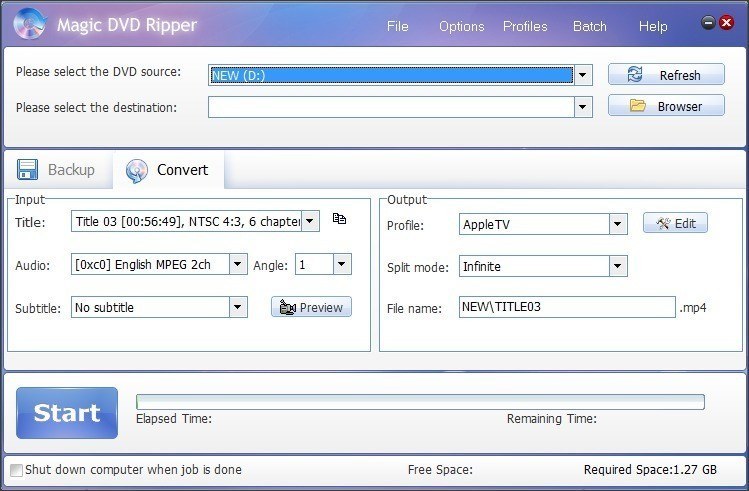Open the Options menu

pos(461,26)
